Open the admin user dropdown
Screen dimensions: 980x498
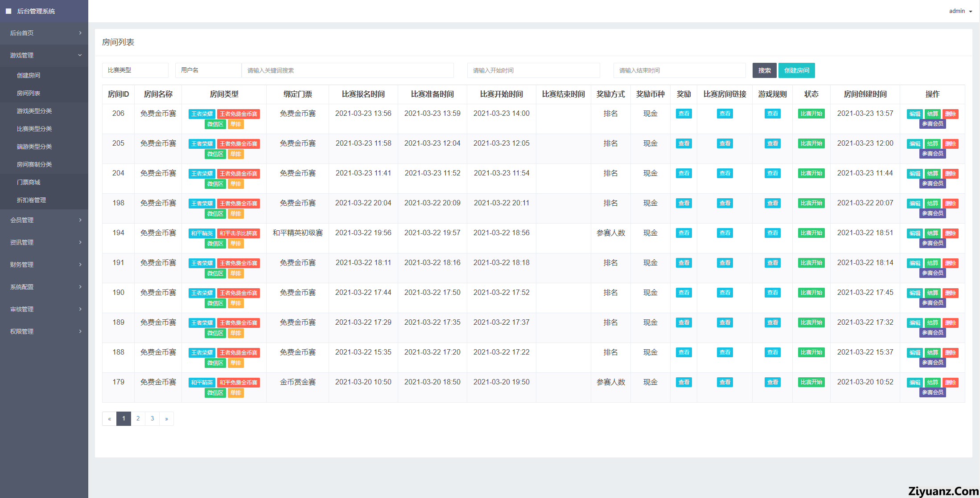[x=960, y=11]
